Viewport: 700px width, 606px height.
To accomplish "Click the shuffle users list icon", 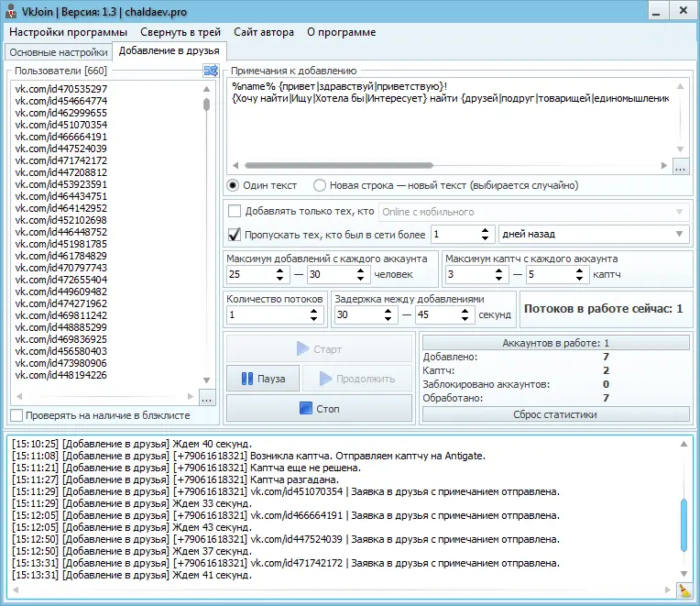I will click(211, 71).
